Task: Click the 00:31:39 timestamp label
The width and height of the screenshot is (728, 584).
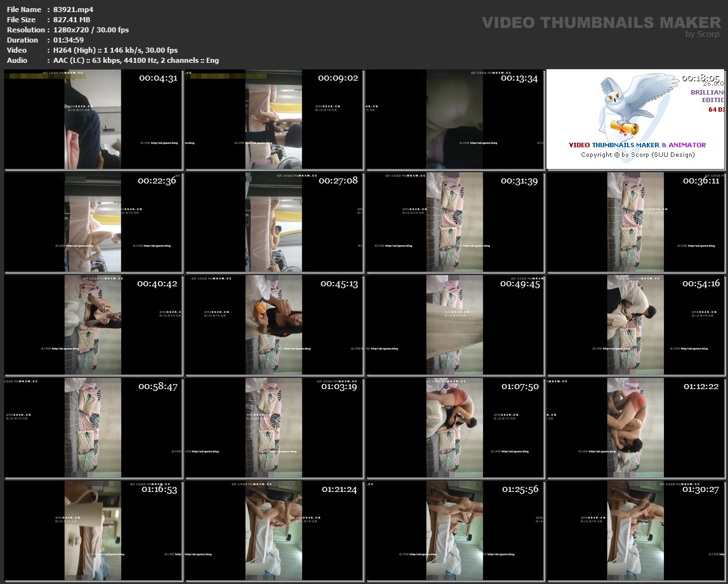Action: [x=519, y=181]
